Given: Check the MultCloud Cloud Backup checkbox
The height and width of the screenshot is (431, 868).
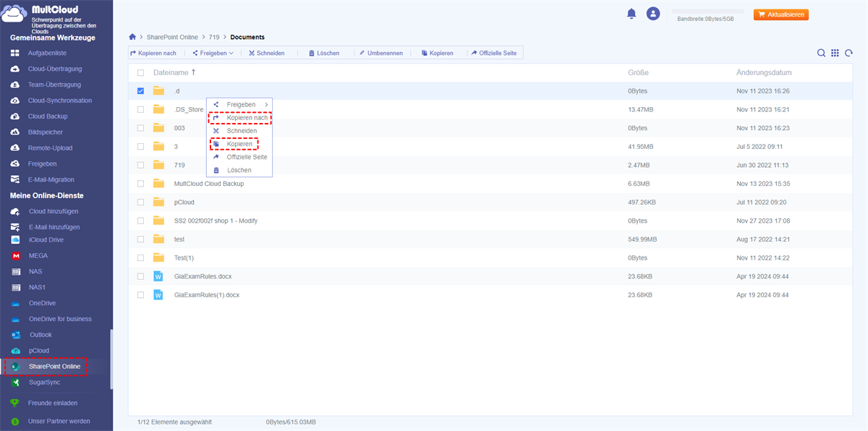Looking at the screenshot, I should [x=140, y=184].
